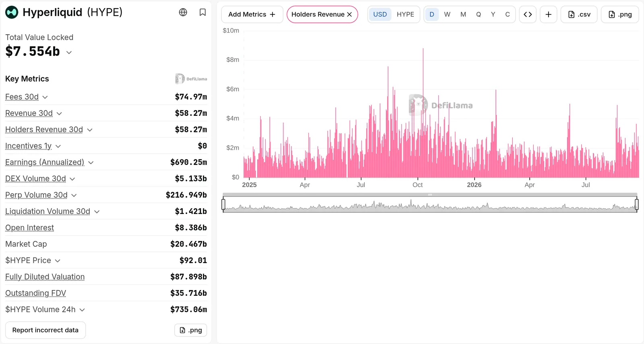Expand the $HYPE Price chevron
The width and height of the screenshot is (644, 344).
tap(58, 261)
